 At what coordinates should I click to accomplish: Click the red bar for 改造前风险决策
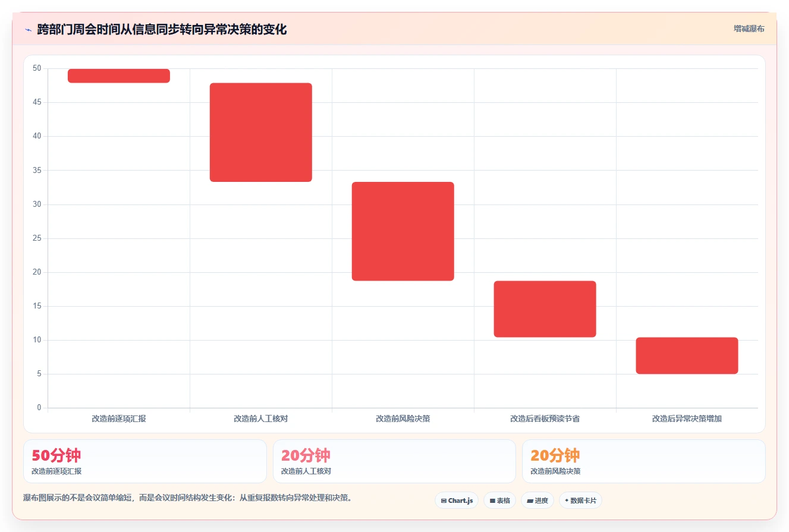[403, 231]
